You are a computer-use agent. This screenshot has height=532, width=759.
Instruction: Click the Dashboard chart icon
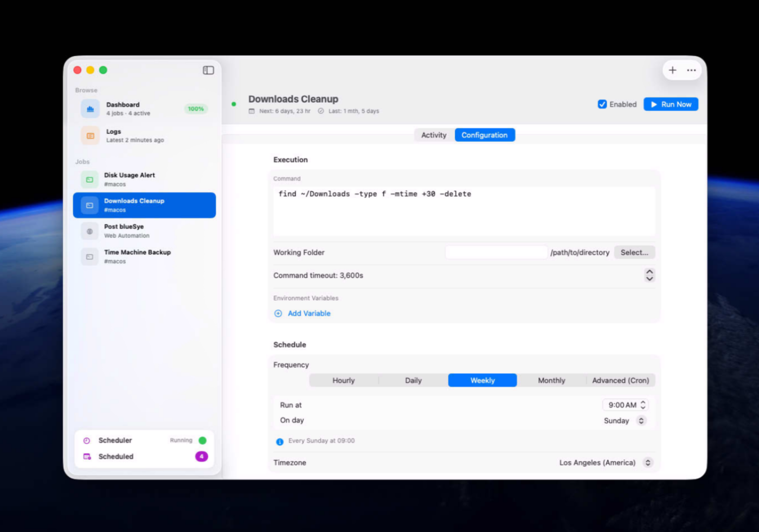point(91,109)
